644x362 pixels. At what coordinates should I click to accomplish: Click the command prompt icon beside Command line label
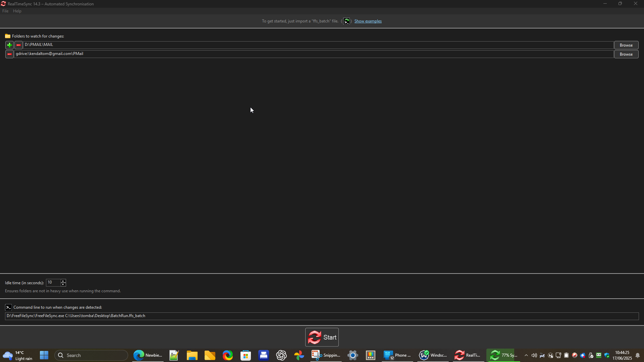[8, 307]
